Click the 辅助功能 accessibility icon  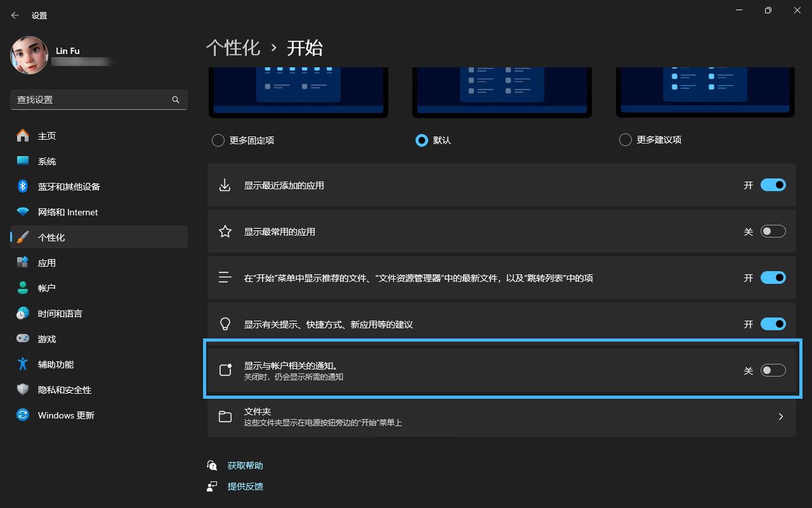click(x=23, y=364)
